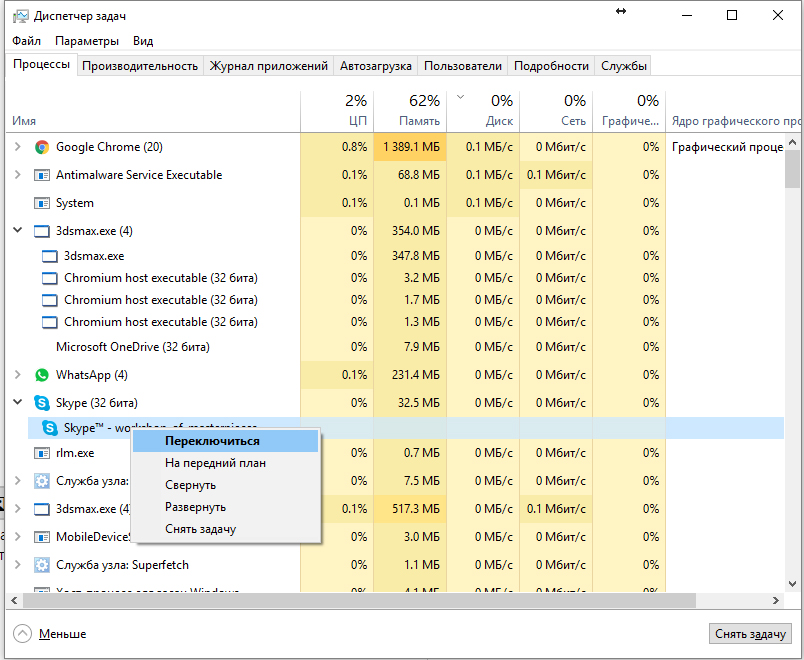804x660 pixels.
Task: Click icon of Chromium host executable 3.2 МБ
Action: [x=50, y=278]
